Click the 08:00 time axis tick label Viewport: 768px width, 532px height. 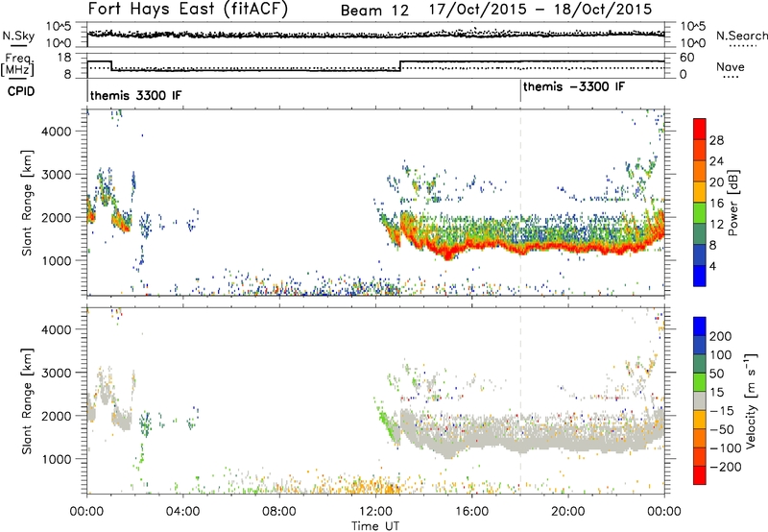(279, 512)
